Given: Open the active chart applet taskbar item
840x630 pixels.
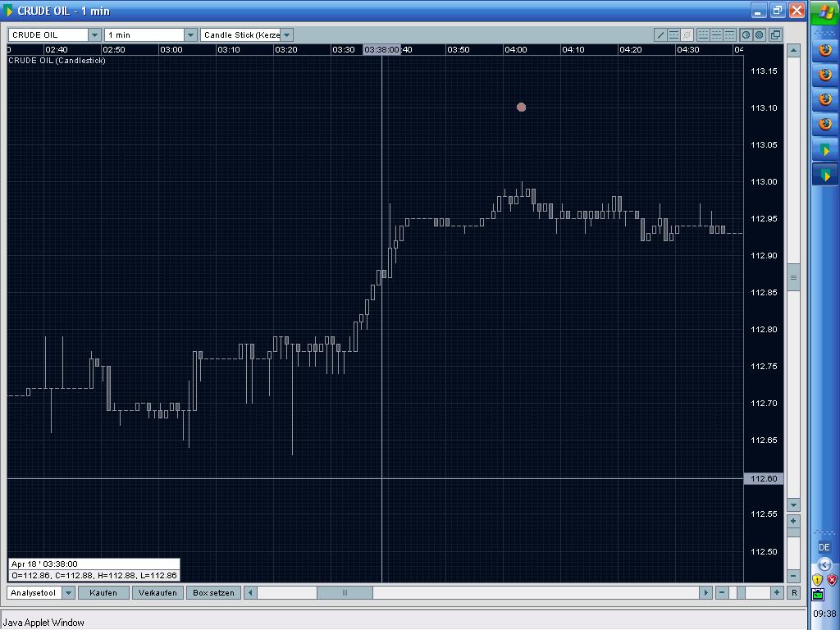Looking at the screenshot, I should point(825,175).
